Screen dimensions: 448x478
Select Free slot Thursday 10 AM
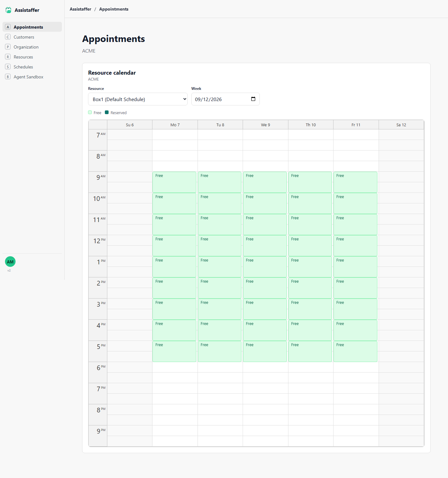(x=310, y=203)
